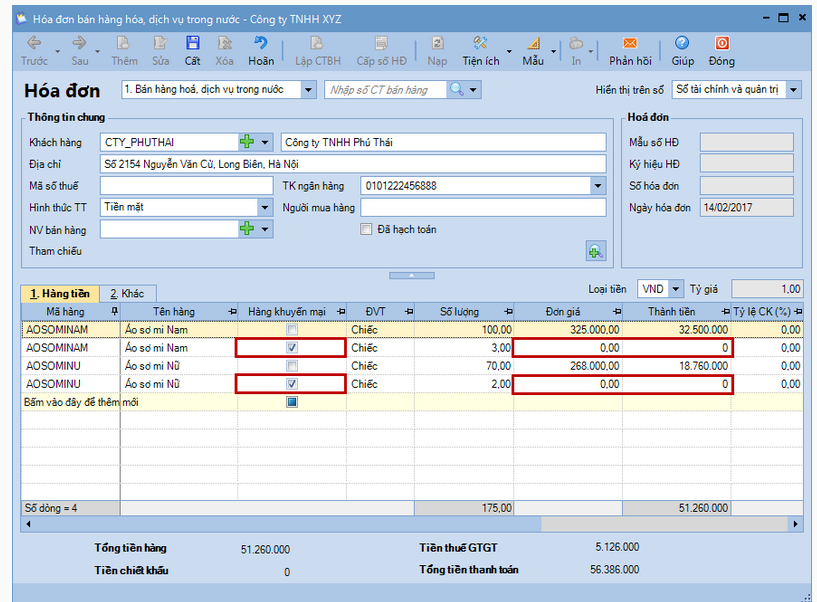
Task: Click the In print icon
Action: point(576,43)
